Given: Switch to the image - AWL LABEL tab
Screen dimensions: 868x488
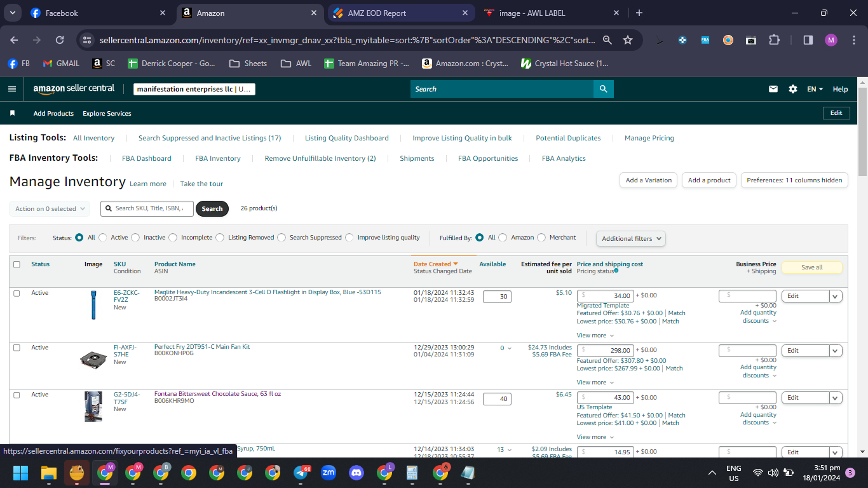Looking at the screenshot, I should click(552, 13).
